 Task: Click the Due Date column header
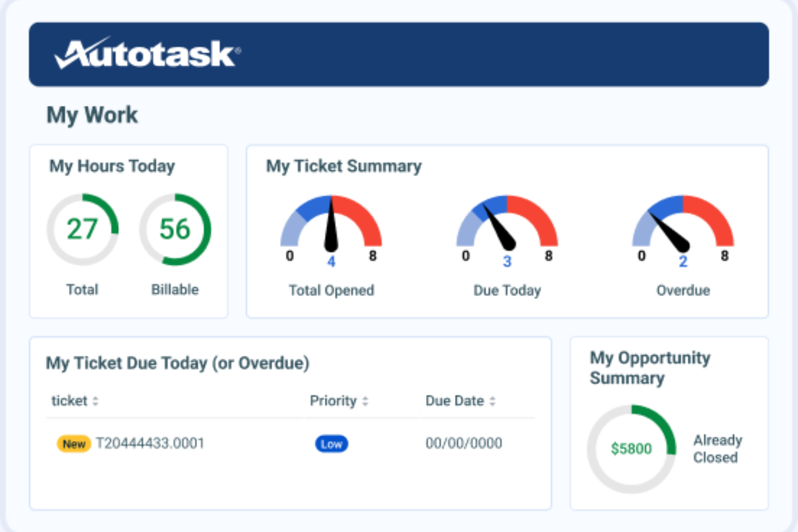point(455,400)
